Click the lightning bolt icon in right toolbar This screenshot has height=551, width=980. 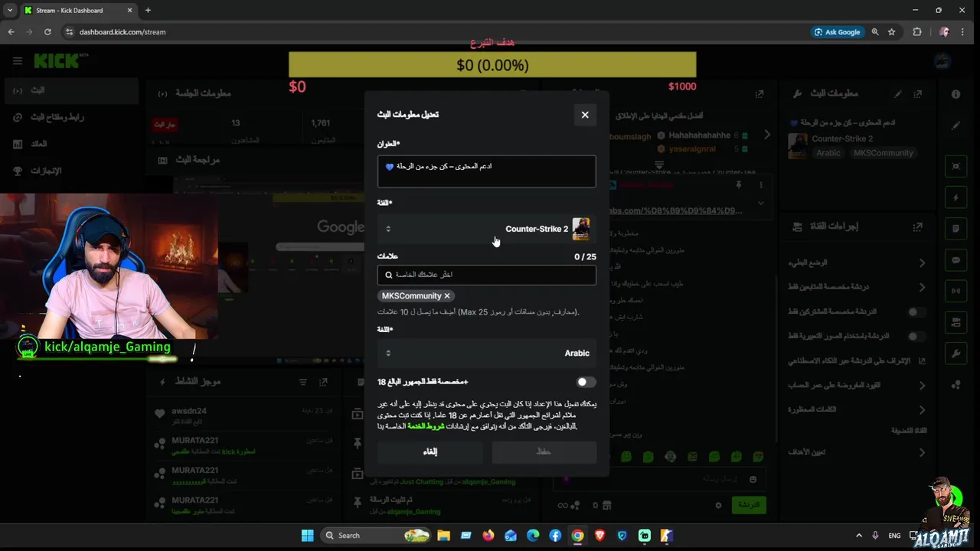[x=955, y=197]
